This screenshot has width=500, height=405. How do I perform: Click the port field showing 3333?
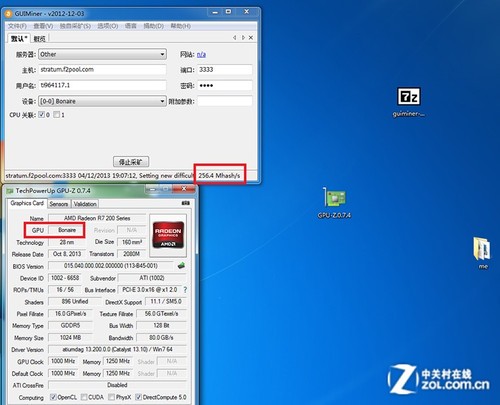[x=225, y=70]
